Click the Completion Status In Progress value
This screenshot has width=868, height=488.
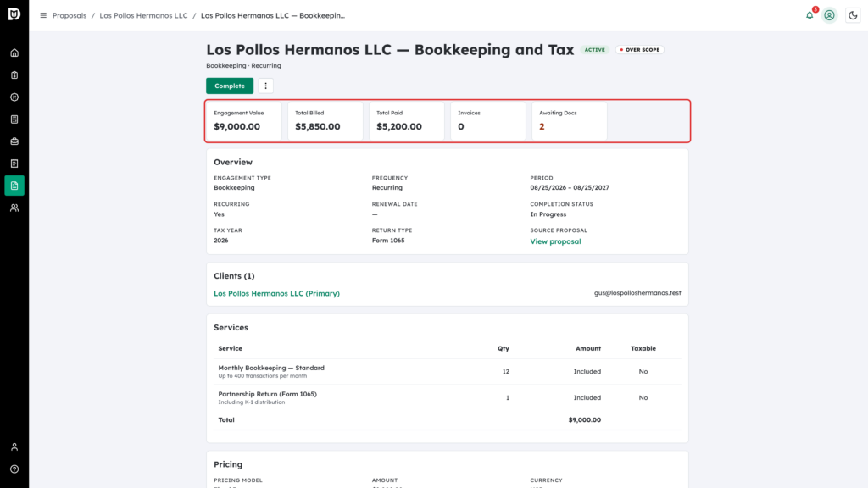click(548, 214)
